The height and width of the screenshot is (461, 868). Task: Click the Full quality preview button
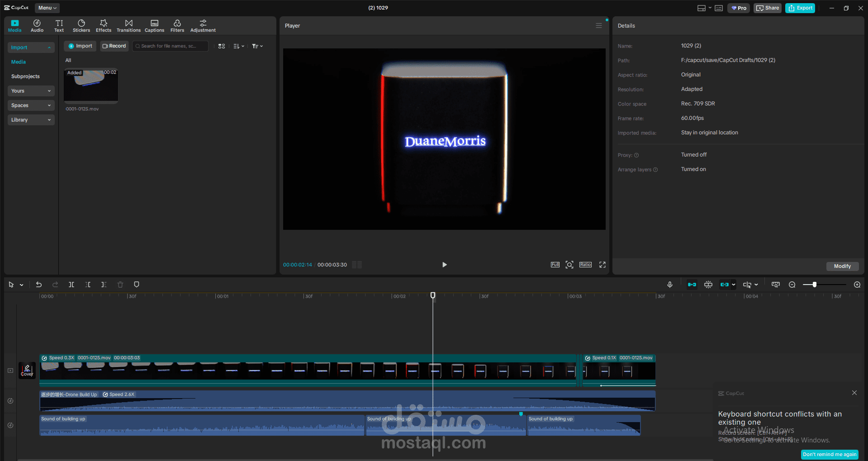[555, 265]
